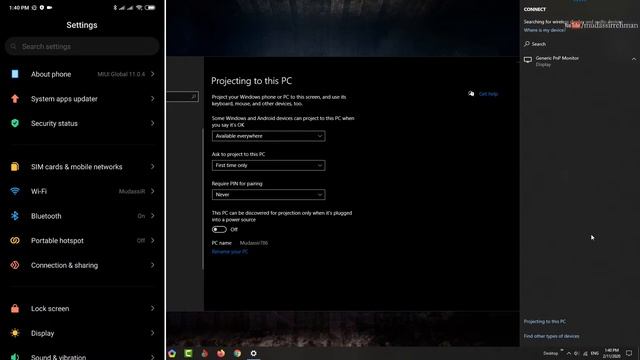This screenshot has height=360, width=640.
Task: Click the settings sidebar search magnifier
Action: click(193, 96)
